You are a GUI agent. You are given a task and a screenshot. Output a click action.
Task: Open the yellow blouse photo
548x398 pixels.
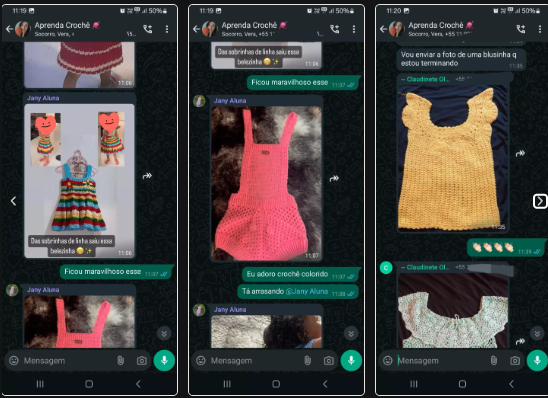coord(453,157)
